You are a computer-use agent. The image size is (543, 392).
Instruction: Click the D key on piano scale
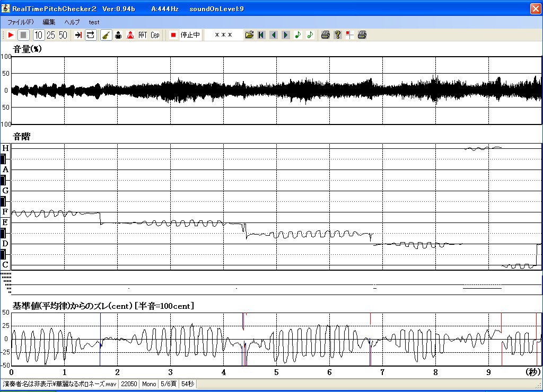(5, 244)
